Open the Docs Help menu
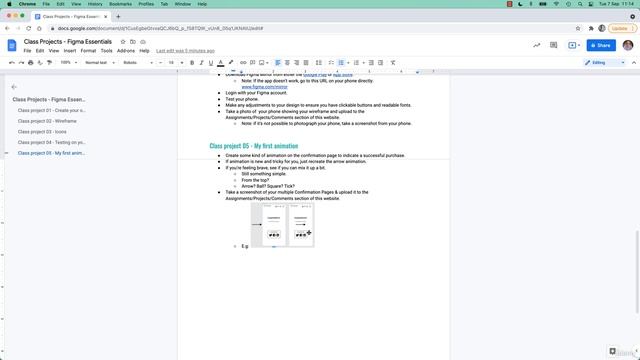 coord(144,51)
